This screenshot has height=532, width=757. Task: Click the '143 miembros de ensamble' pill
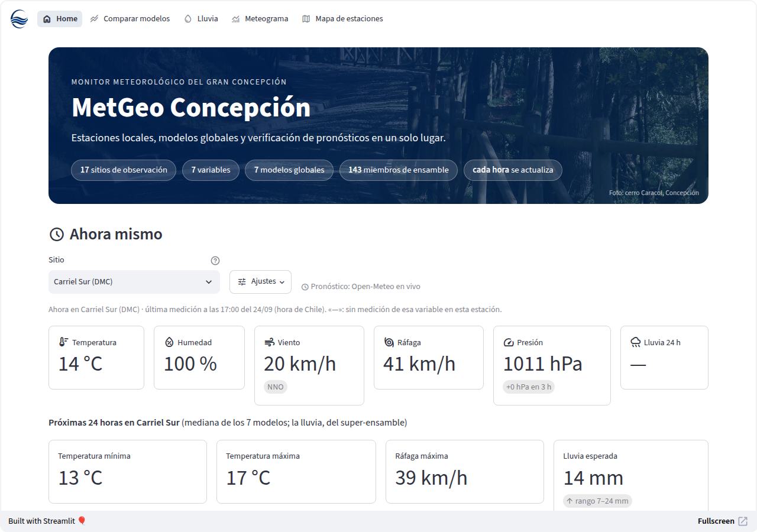click(x=399, y=170)
